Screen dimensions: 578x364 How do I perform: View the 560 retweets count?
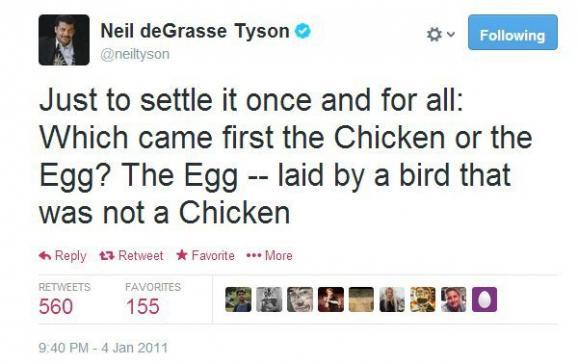[56, 306]
